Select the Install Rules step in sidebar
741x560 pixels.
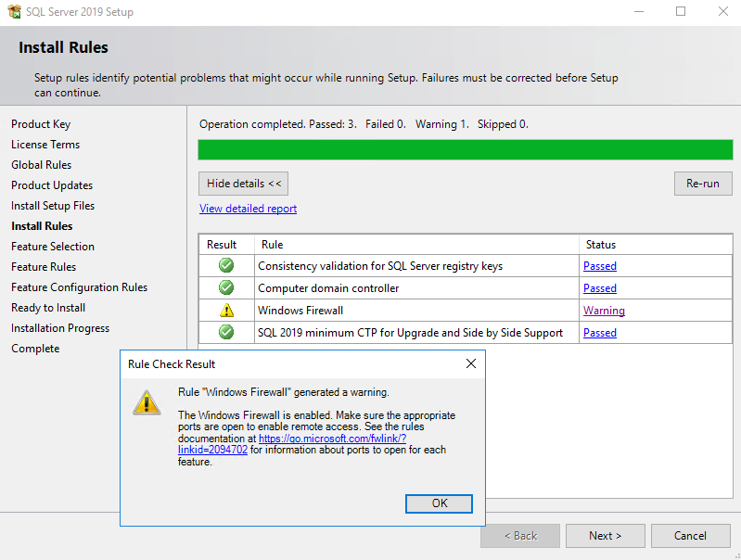[42, 226]
